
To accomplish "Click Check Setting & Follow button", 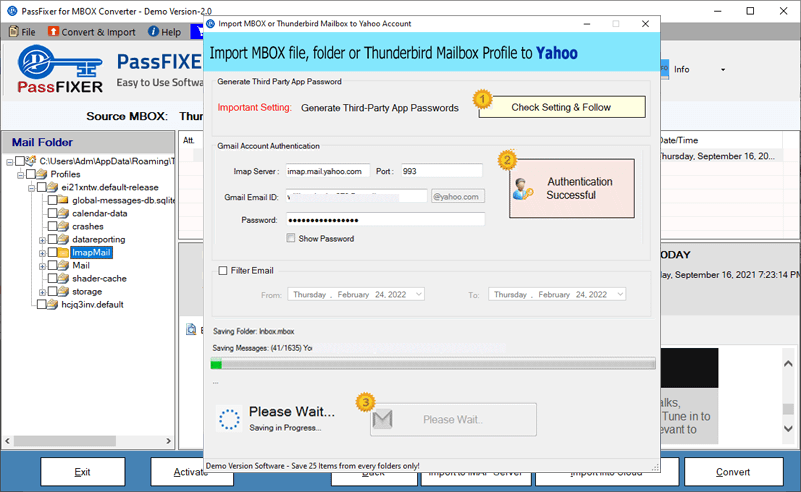I will pos(562,107).
